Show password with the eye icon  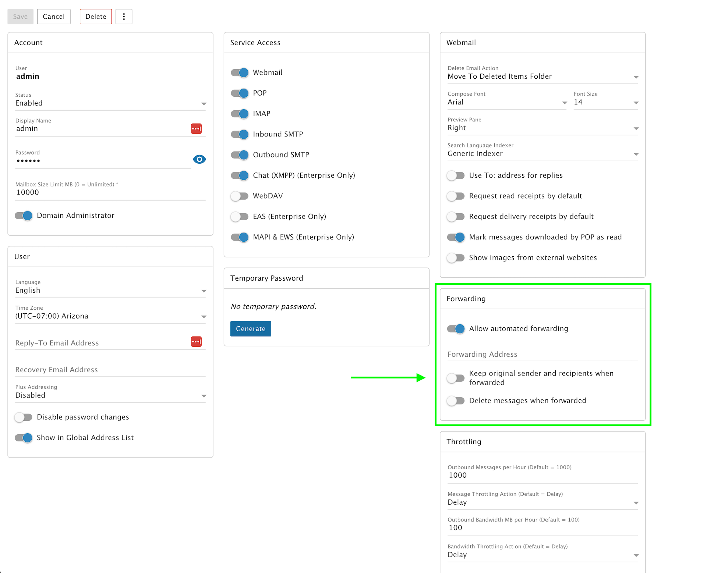(x=199, y=159)
